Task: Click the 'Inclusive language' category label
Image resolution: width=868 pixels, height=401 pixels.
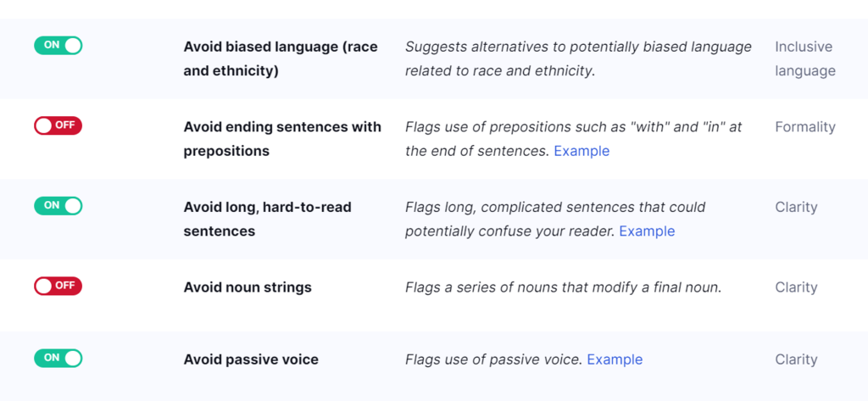Action: tap(804, 58)
